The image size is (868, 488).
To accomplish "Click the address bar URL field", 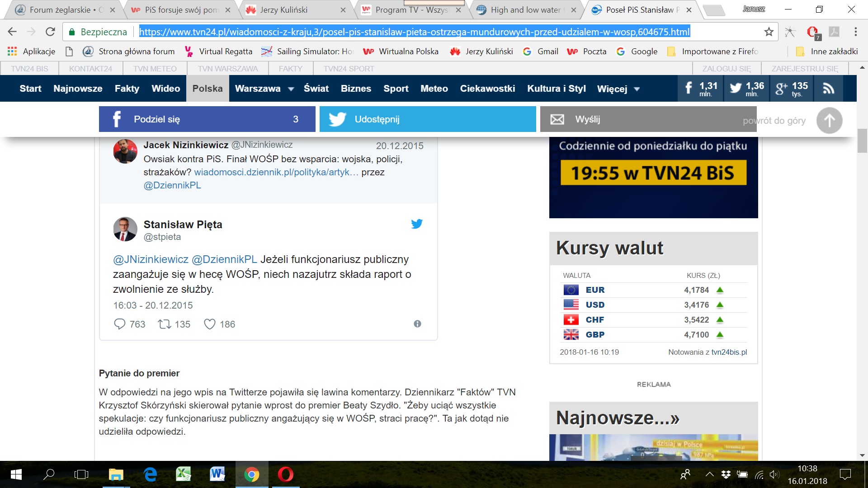I will coord(414,32).
